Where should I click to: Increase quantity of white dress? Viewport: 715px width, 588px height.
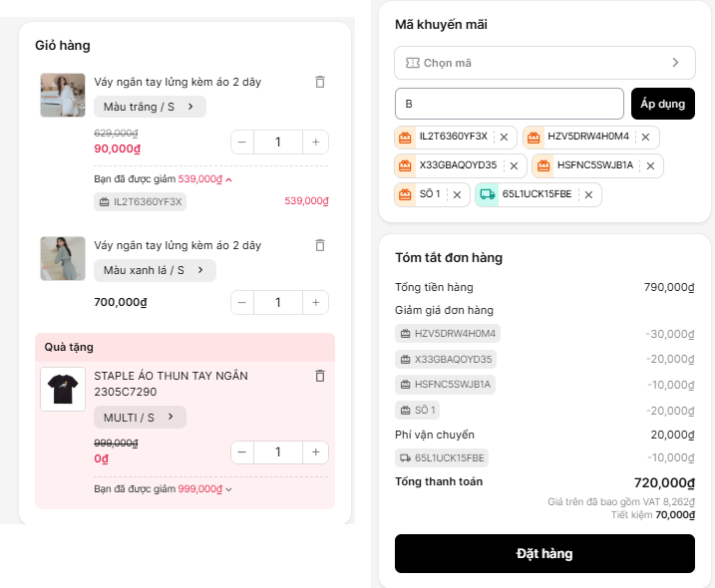click(315, 143)
